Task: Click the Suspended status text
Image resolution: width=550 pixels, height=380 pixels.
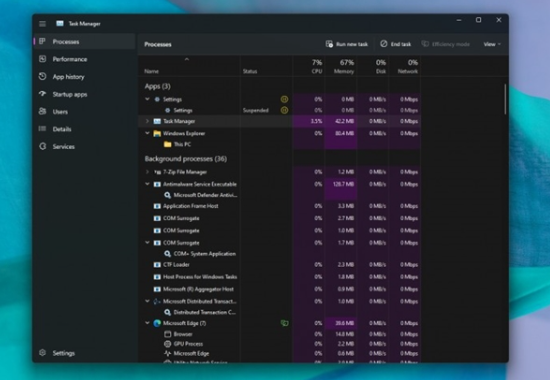Action: [255, 110]
